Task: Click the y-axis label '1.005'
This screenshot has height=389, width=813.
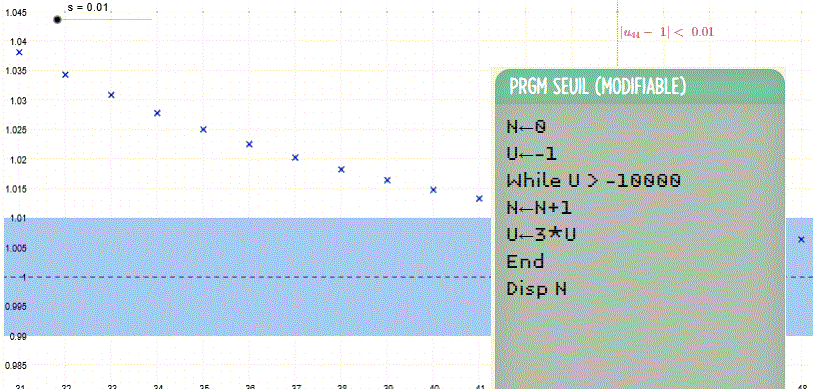Action: point(15,248)
